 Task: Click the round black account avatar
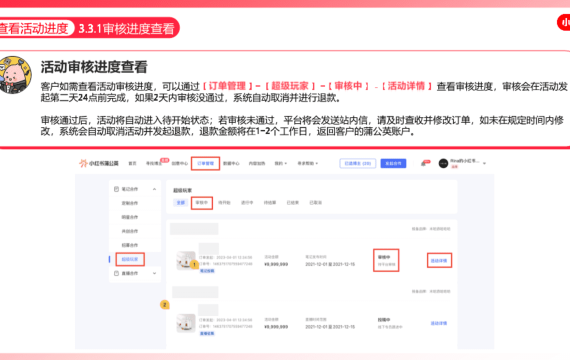(443, 164)
